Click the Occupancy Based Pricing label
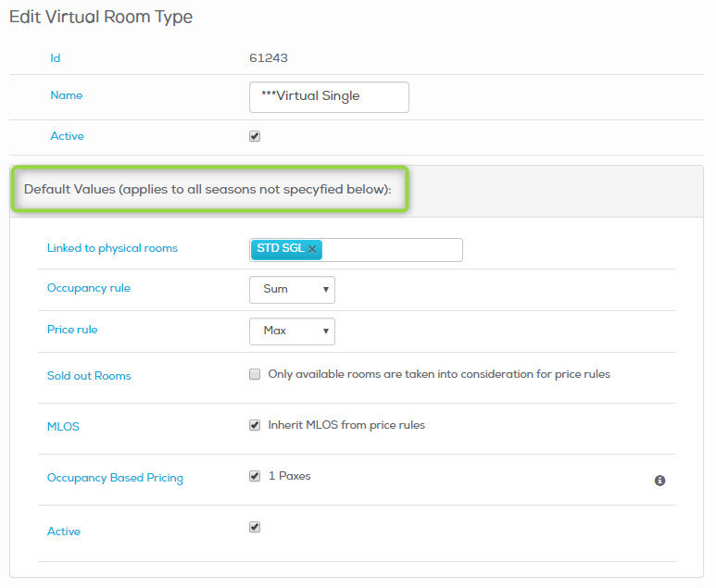The image size is (716, 588). 115,478
